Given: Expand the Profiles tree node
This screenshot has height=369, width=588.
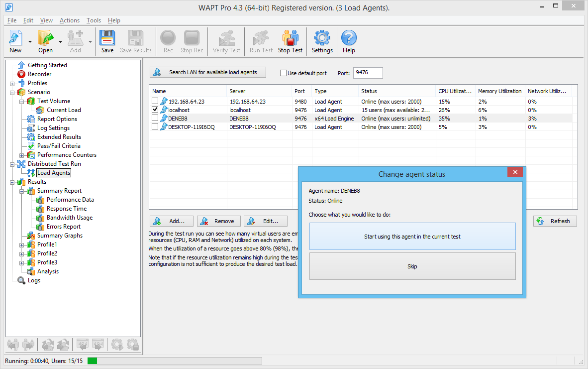Looking at the screenshot, I should (12, 83).
